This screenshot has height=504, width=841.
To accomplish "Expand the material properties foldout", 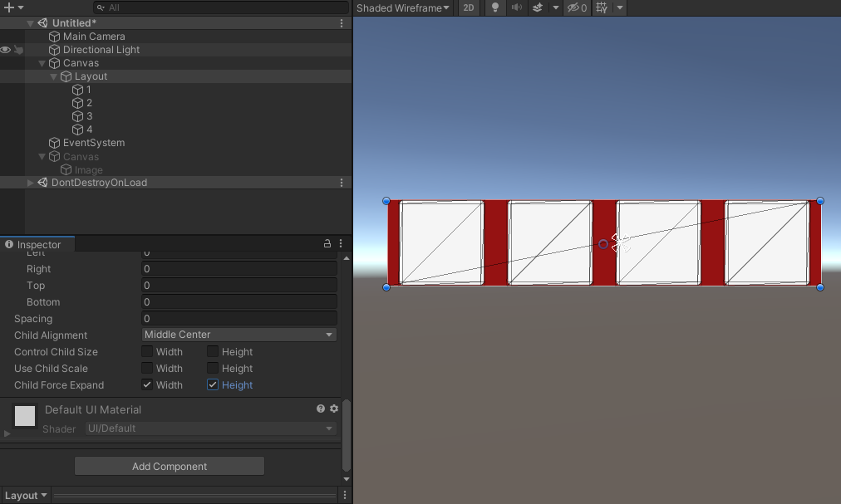I will pyautogui.click(x=7, y=433).
